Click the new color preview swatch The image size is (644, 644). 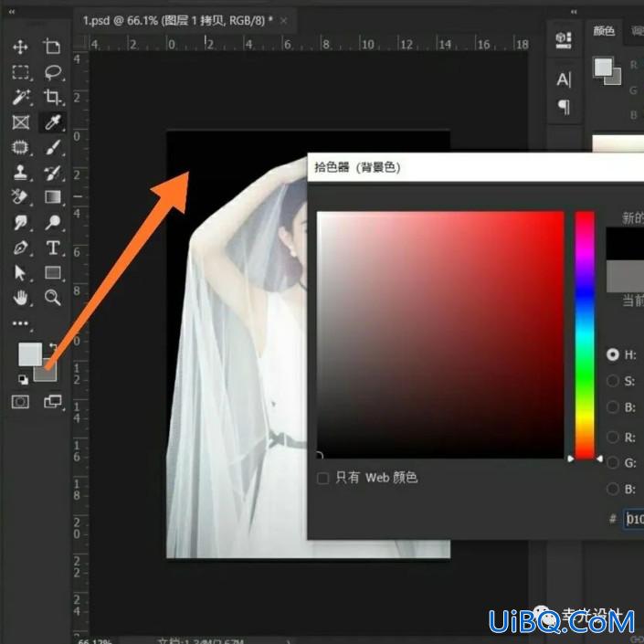pos(625,244)
